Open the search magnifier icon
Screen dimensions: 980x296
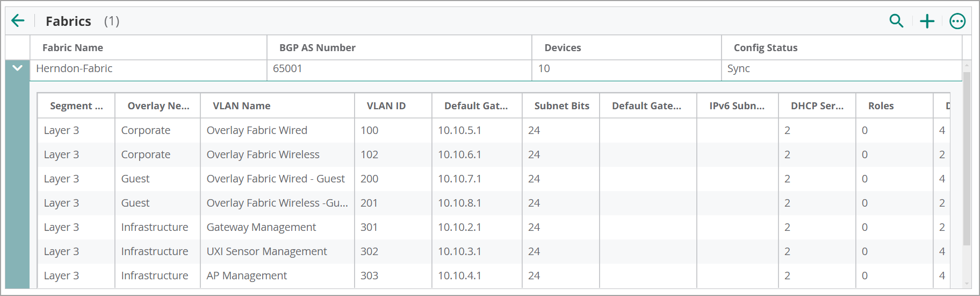pos(896,21)
